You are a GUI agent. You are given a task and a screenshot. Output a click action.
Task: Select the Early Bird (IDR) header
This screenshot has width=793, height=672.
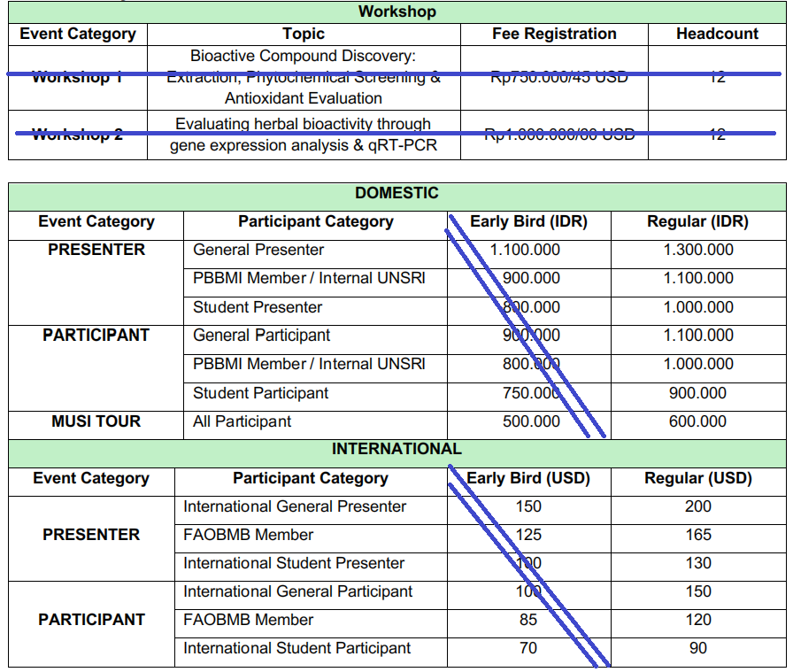528,221
